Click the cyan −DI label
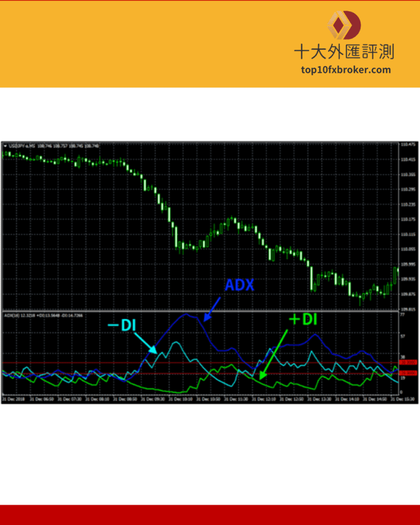420x525 pixels. [121, 324]
